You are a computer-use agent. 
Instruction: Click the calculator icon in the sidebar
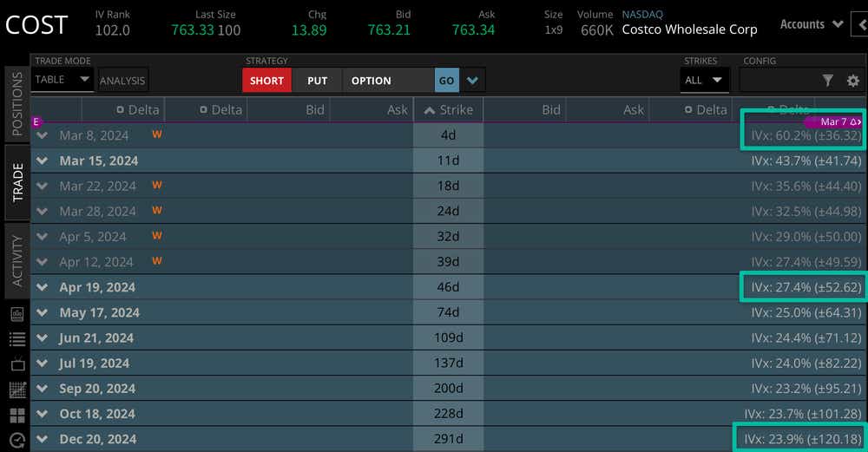point(16,313)
